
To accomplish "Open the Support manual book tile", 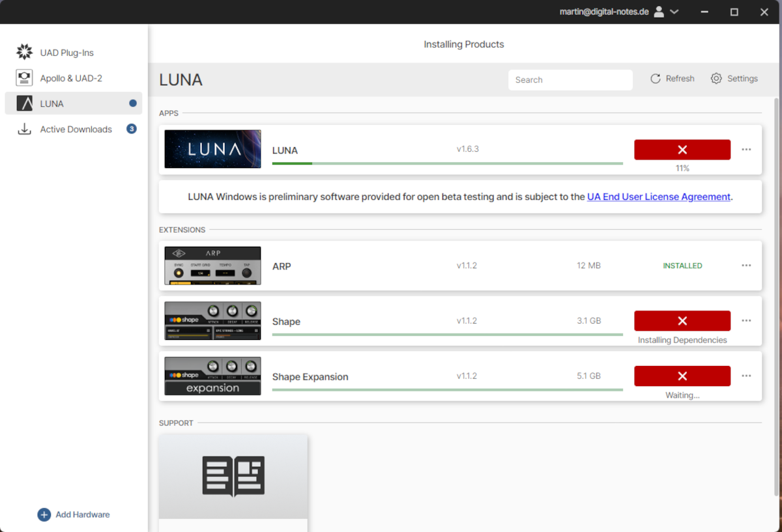I will (x=233, y=477).
